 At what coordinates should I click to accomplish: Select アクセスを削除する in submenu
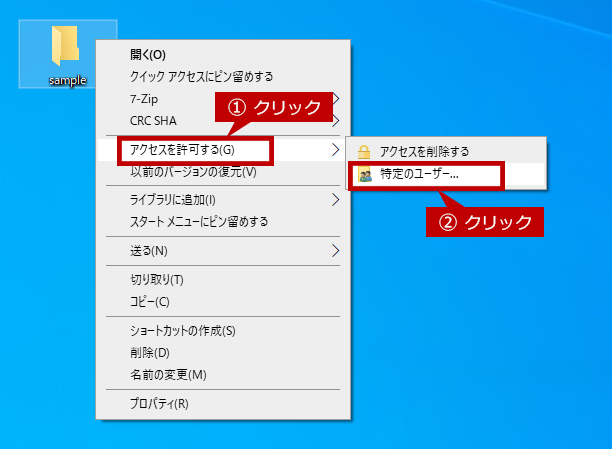(x=446, y=151)
